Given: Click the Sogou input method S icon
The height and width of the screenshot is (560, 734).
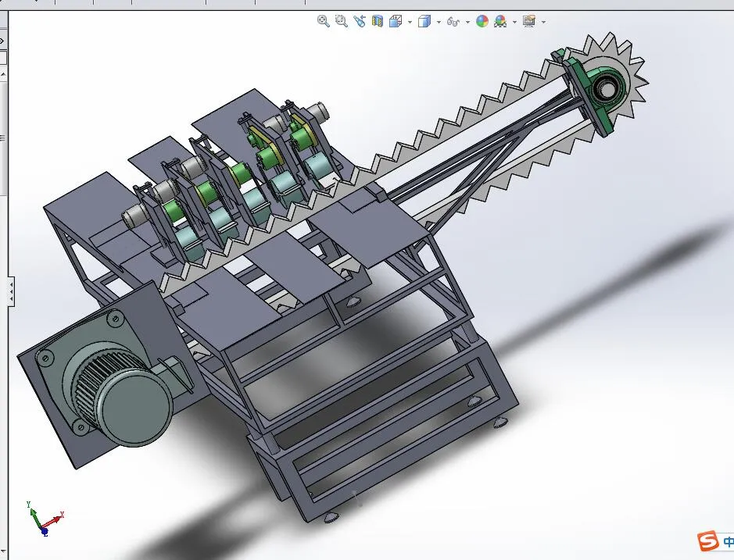Looking at the screenshot, I should tap(707, 540).
